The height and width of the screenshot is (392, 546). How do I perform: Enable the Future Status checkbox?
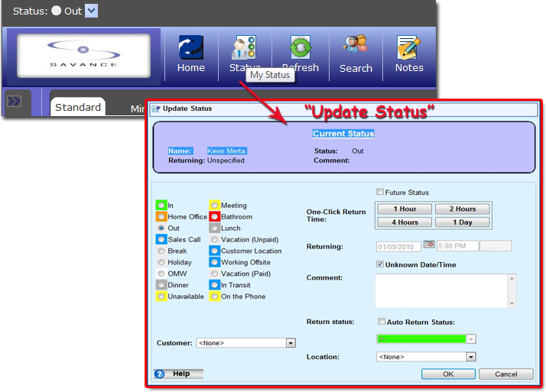coord(380,193)
